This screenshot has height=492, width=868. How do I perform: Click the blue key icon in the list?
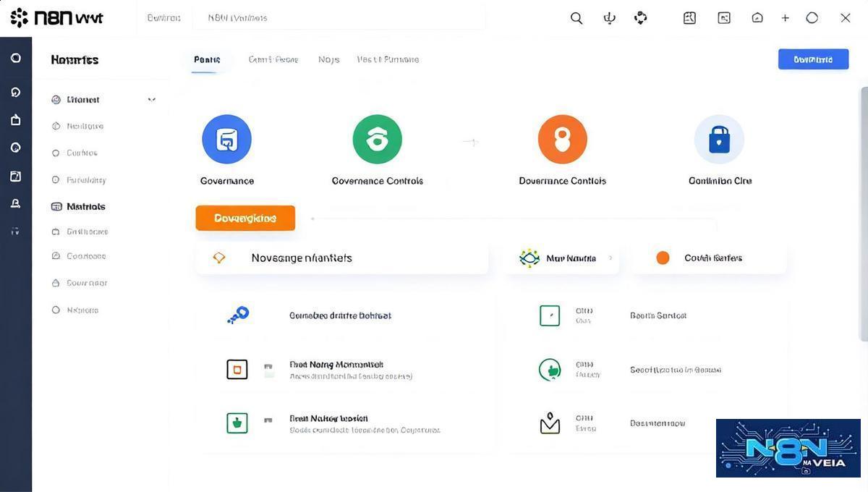pos(237,315)
